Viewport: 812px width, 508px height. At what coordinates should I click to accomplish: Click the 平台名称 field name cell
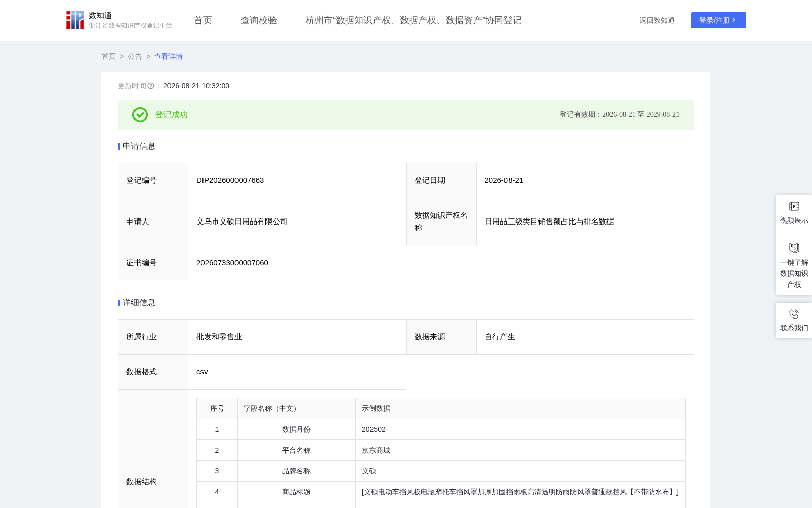point(296,450)
